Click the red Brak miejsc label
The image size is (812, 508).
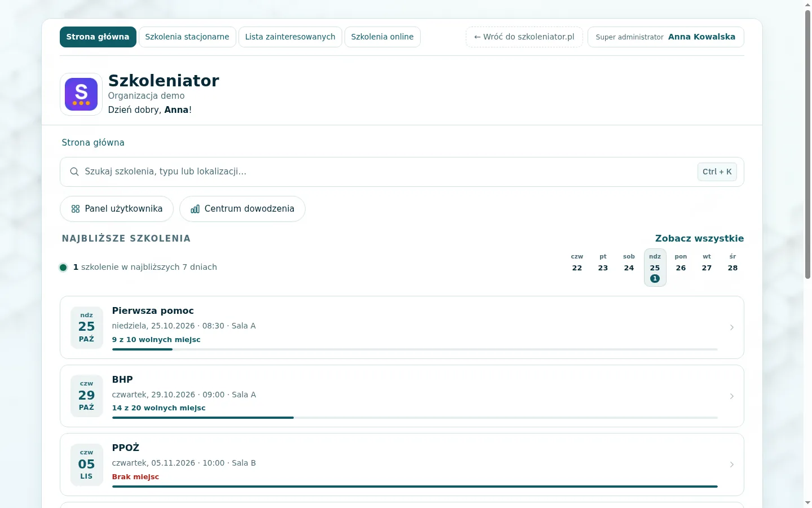click(x=135, y=477)
